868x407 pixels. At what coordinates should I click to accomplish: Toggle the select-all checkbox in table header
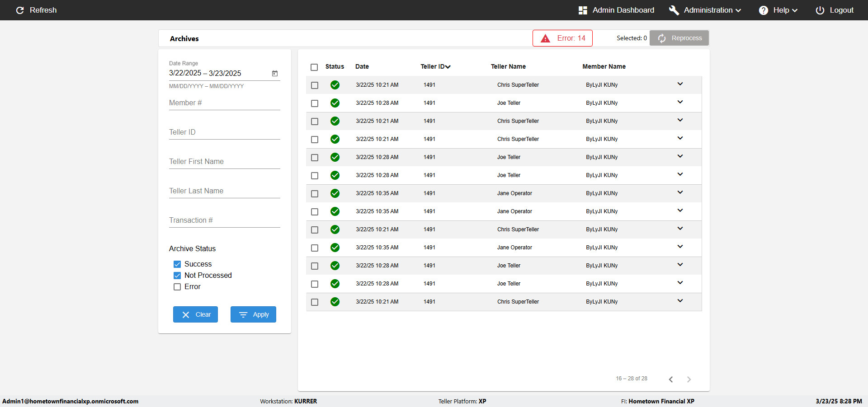314,67
